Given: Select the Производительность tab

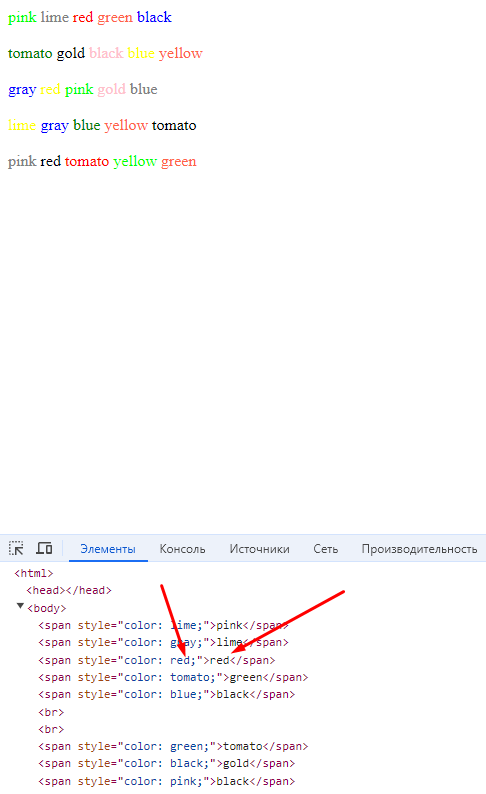Looking at the screenshot, I should (419, 549).
